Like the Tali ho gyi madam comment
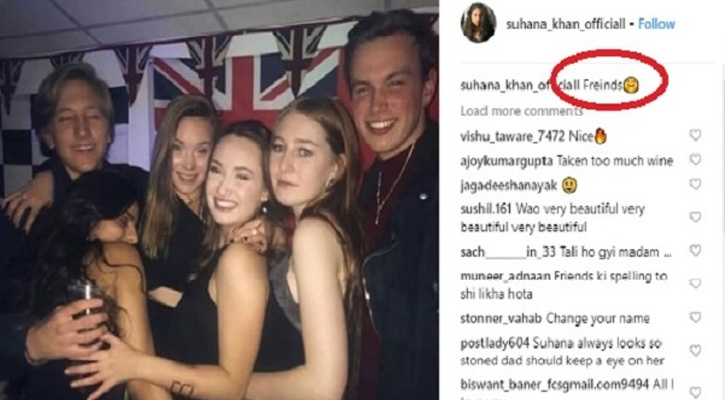The image size is (725, 400). point(695,251)
